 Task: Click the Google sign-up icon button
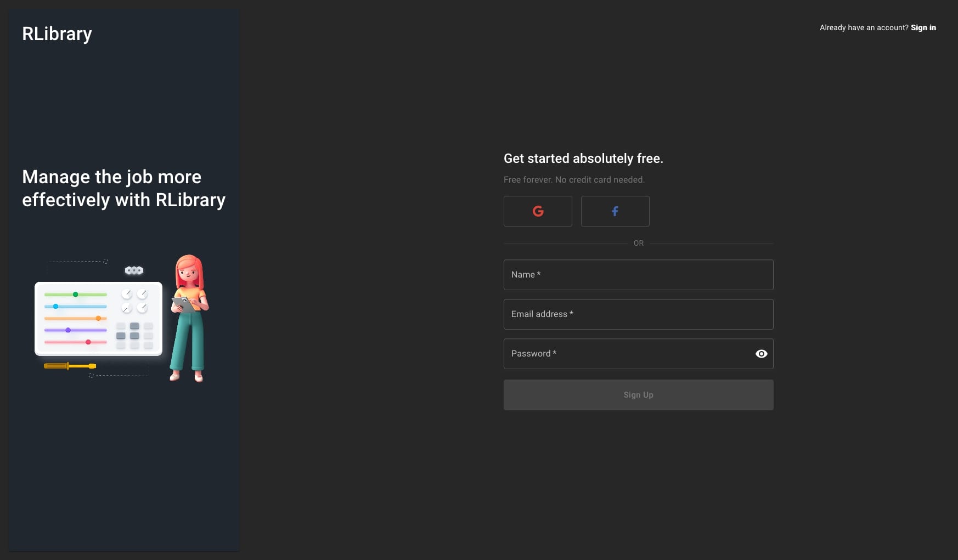[x=538, y=211]
